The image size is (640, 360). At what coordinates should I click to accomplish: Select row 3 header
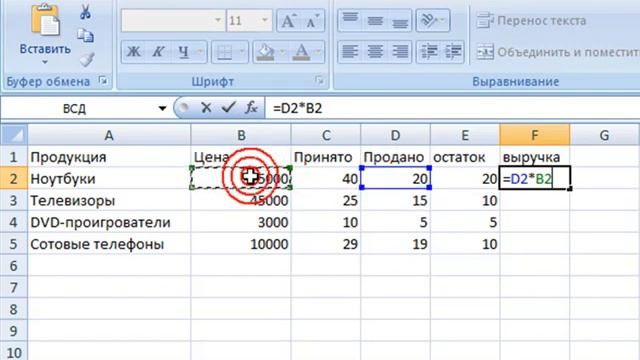click(14, 200)
